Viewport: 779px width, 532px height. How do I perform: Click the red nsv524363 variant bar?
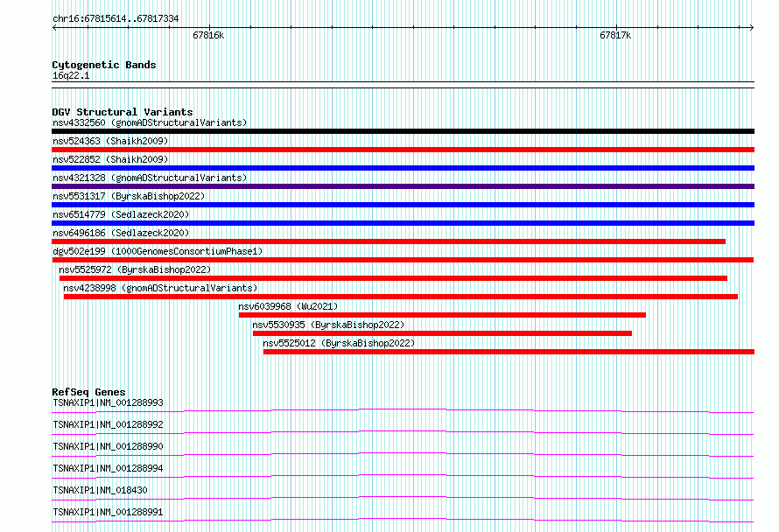pos(403,150)
